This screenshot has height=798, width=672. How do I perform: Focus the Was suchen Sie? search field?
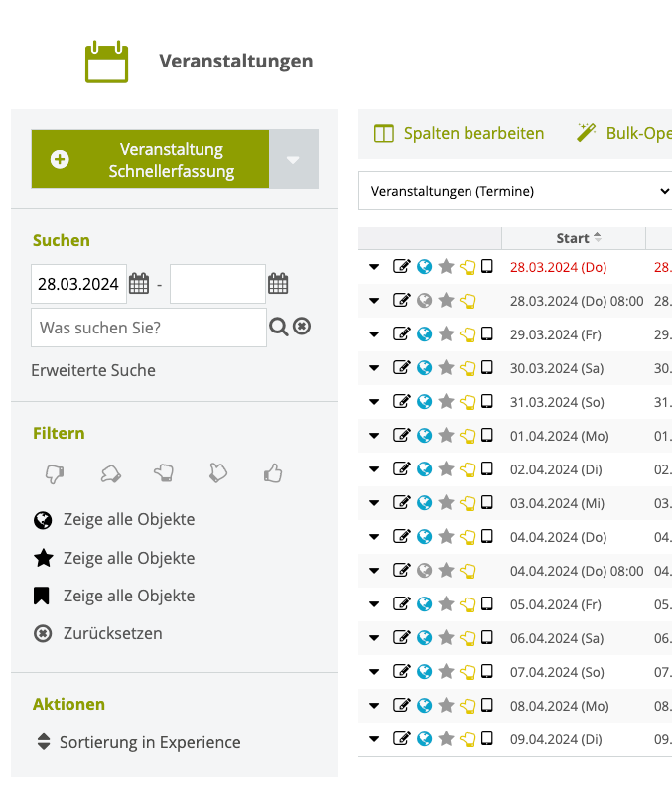tap(149, 328)
